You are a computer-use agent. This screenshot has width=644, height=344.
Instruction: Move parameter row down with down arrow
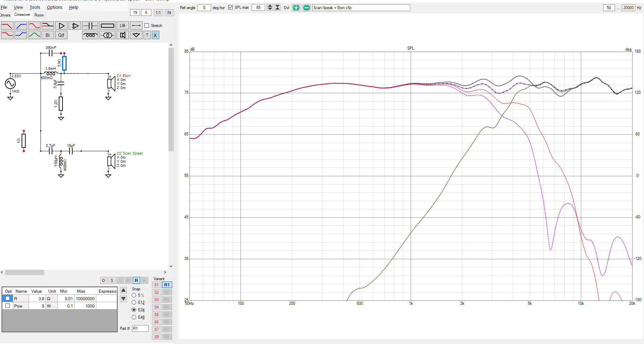pyautogui.click(x=124, y=298)
